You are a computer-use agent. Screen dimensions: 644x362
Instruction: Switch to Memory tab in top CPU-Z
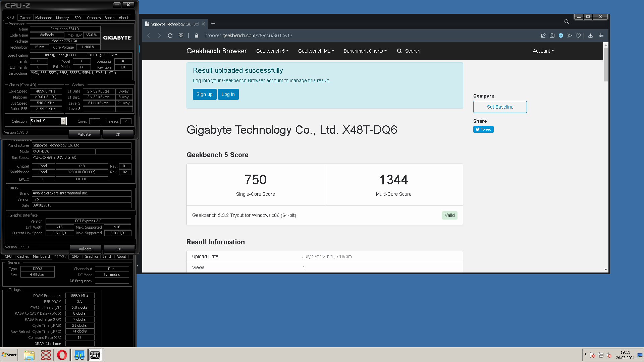click(x=62, y=18)
